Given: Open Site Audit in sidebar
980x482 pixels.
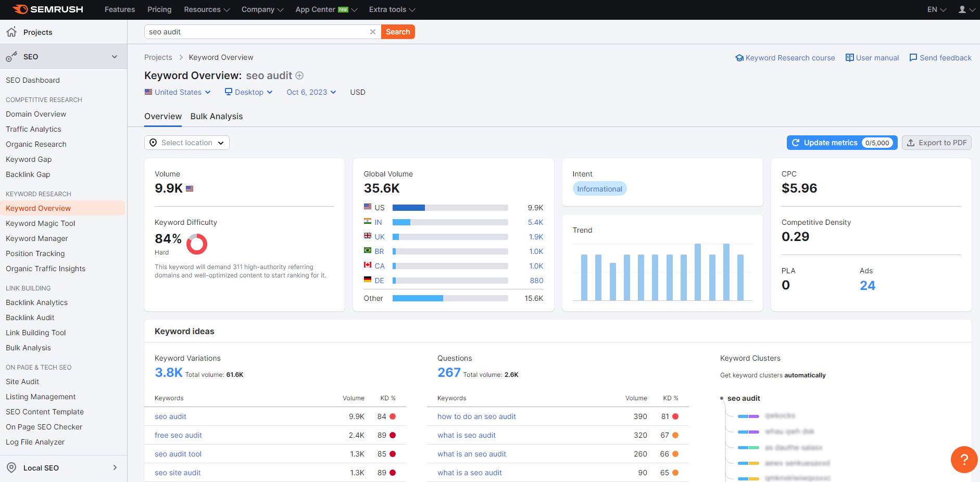Looking at the screenshot, I should click(22, 382).
